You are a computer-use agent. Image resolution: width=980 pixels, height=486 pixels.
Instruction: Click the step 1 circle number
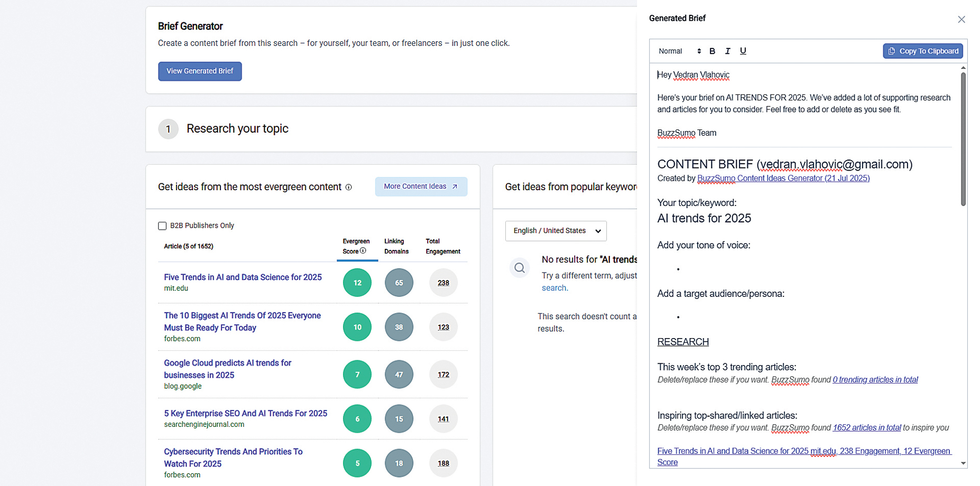click(168, 129)
